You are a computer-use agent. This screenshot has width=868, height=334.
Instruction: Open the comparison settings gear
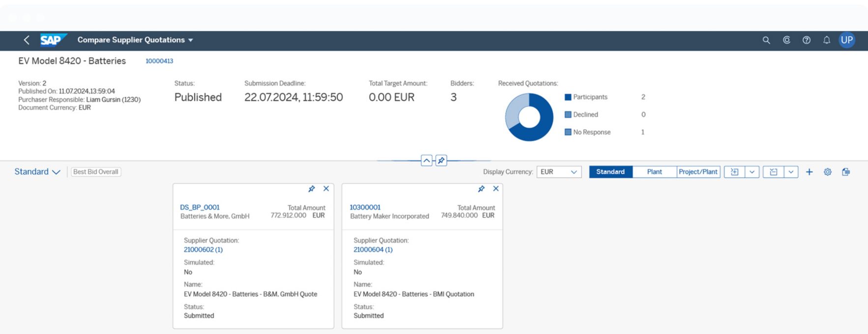828,172
